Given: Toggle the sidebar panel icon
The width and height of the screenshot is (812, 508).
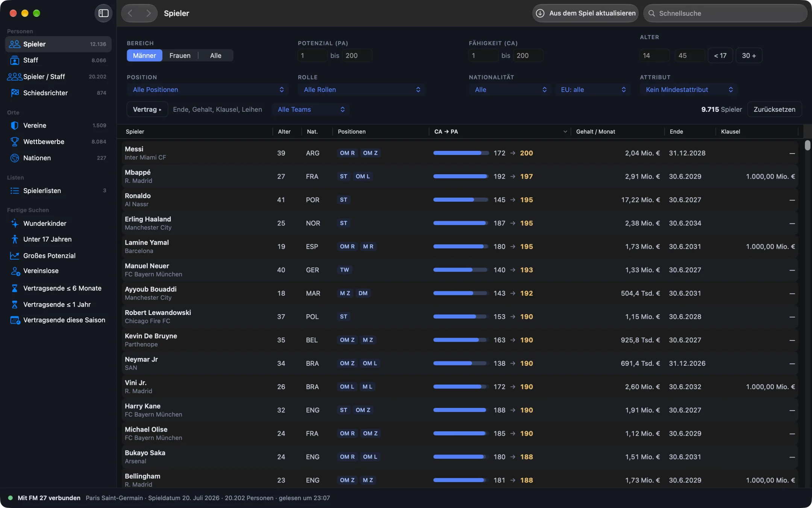Looking at the screenshot, I should [x=103, y=13].
